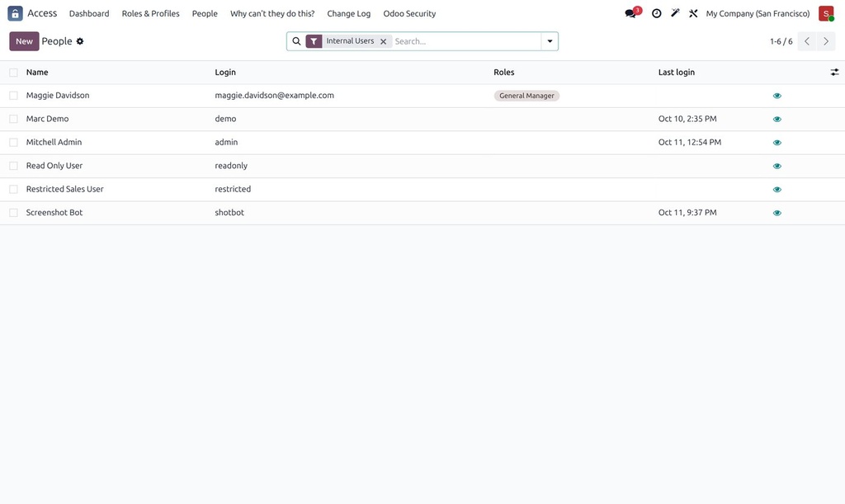Open the Roles & Profiles menu
The height and width of the screenshot is (504, 845).
[150, 13]
